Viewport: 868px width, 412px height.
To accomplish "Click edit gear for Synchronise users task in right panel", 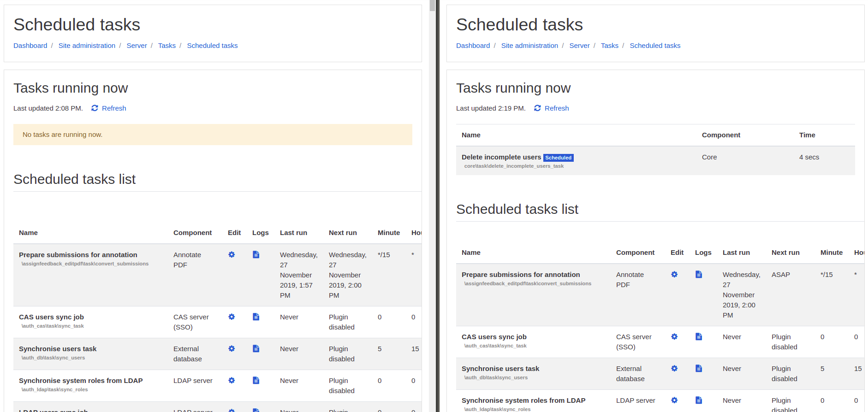I will [674, 368].
